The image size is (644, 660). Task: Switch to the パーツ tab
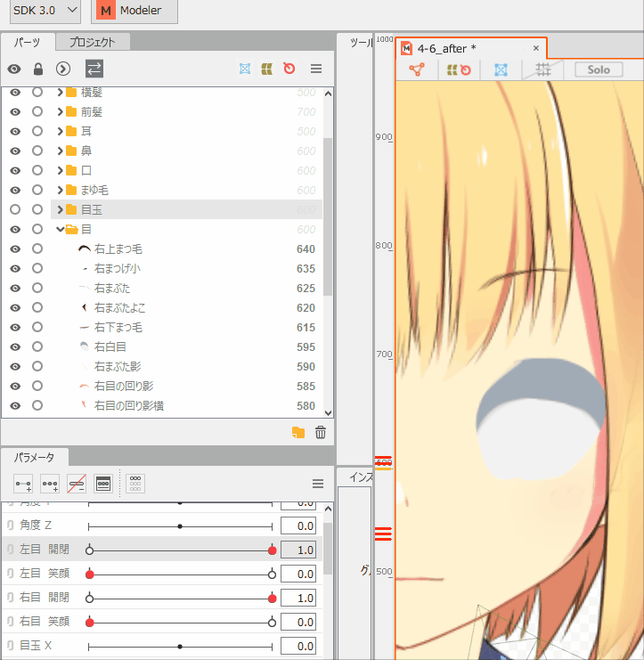click(28, 42)
